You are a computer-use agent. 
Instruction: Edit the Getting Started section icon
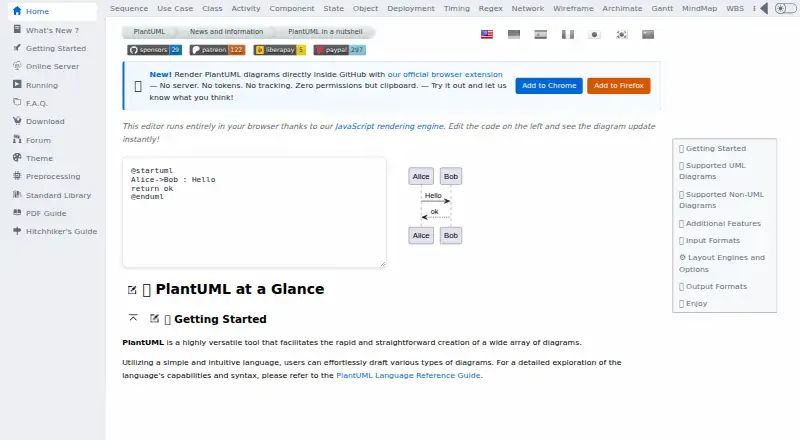click(155, 319)
